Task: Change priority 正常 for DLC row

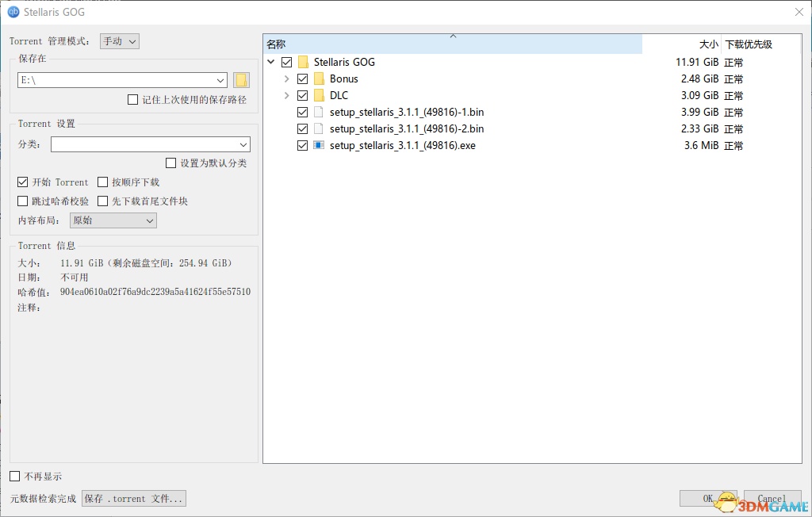Action: [733, 96]
